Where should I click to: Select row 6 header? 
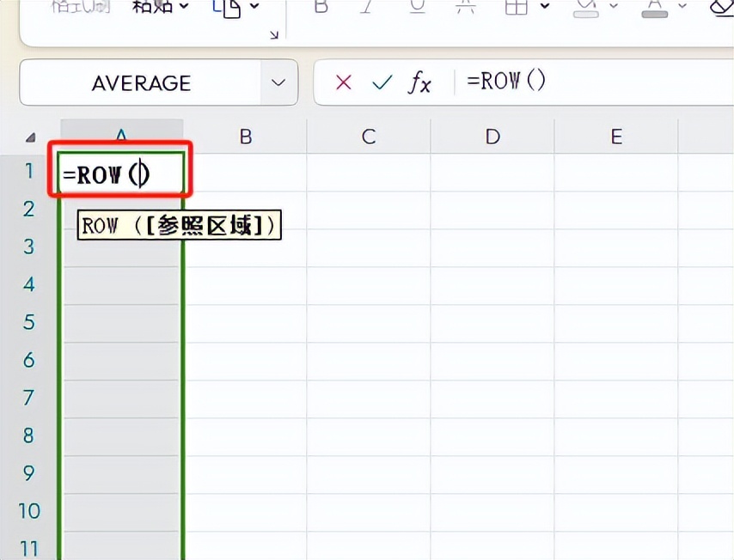click(x=29, y=361)
